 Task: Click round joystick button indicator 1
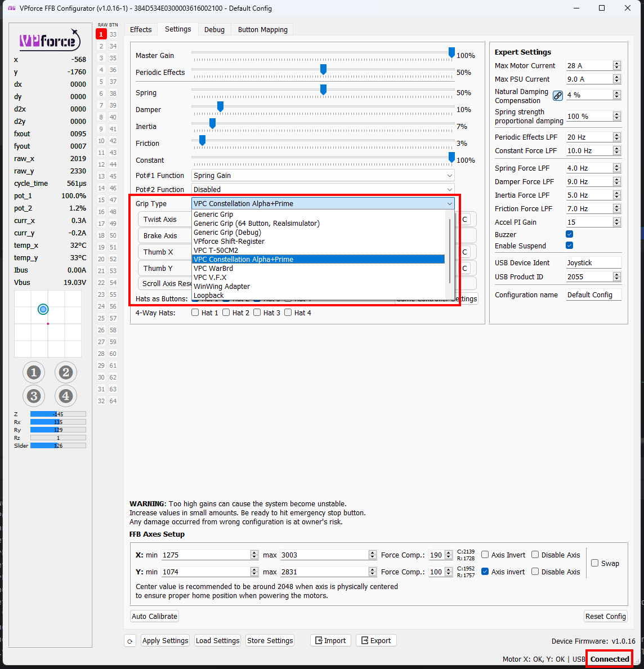click(x=34, y=372)
